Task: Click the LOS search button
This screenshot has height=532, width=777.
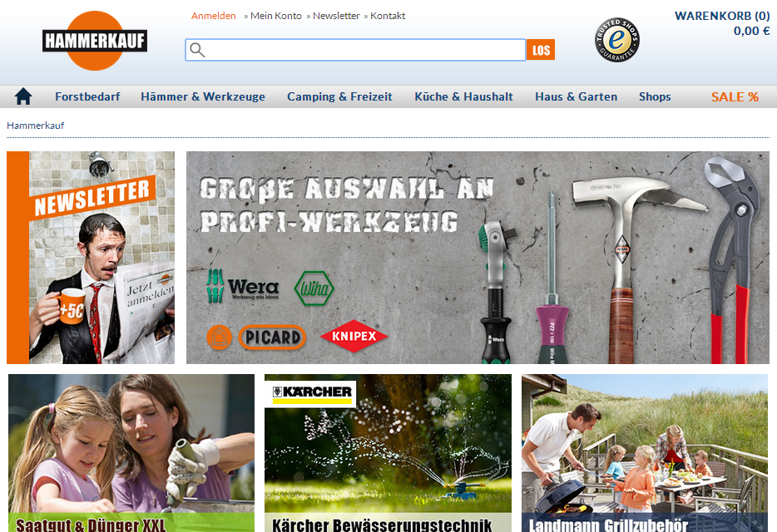Action: click(541, 50)
